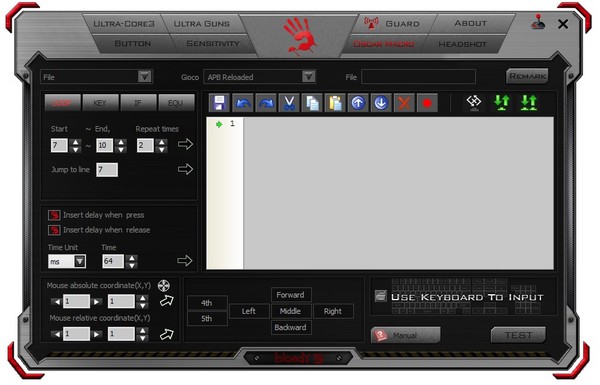This screenshot has width=600, height=385.
Task: Move line up with blue up-arrow icon
Action: pos(358,103)
